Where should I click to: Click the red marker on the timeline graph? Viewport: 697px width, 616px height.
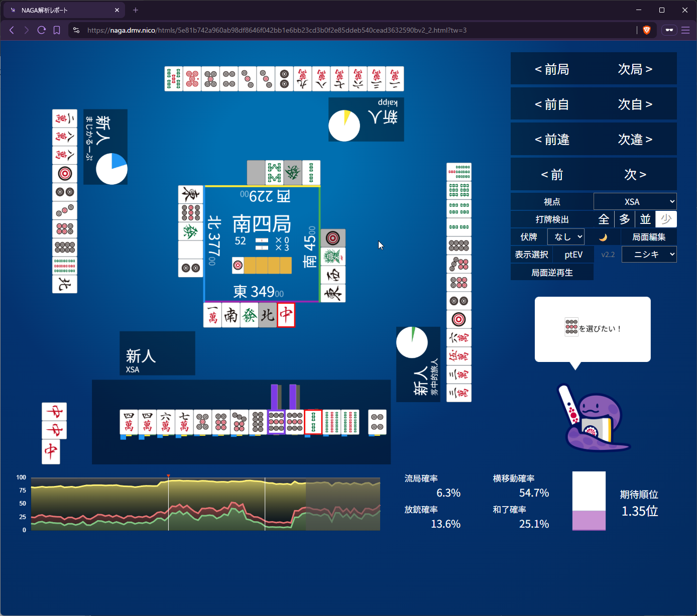pos(168,475)
